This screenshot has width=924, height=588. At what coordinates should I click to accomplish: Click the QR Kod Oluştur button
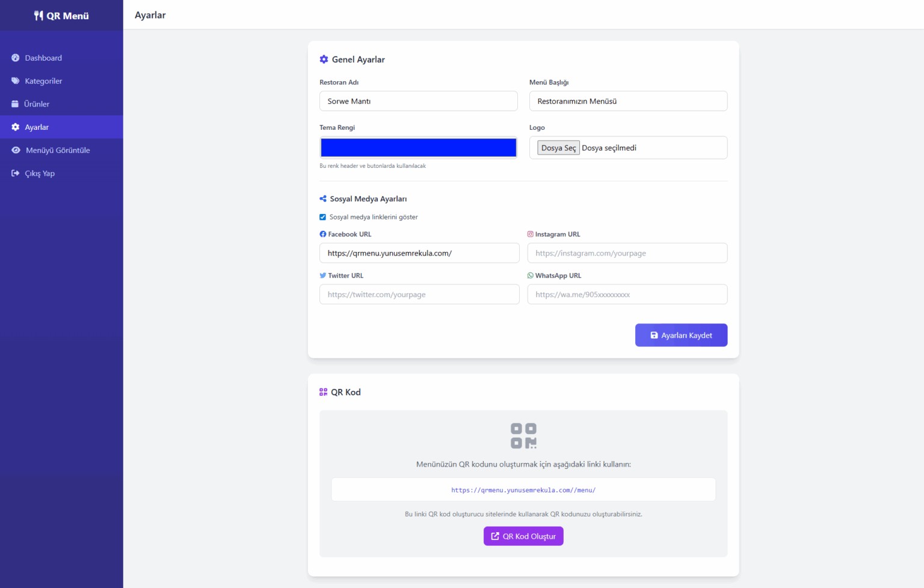coord(523,536)
